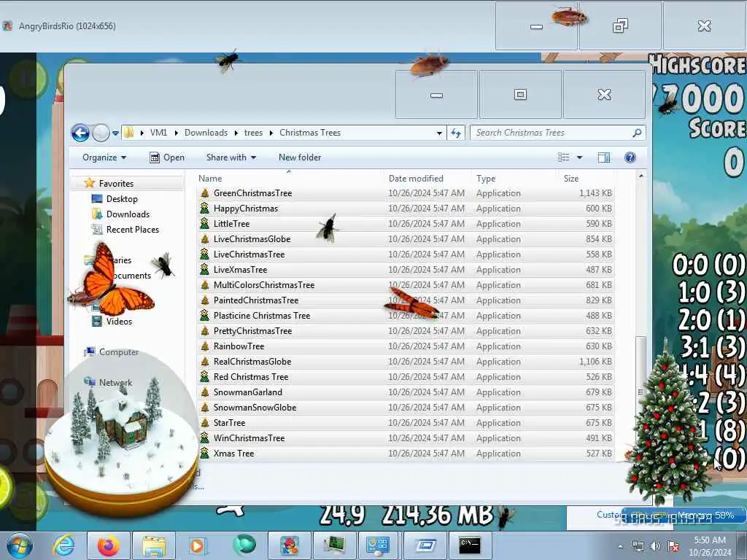The image size is (747, 560).
Task: Click the Explorer Forward navigation arrow
Action: [x=101, y=133]
